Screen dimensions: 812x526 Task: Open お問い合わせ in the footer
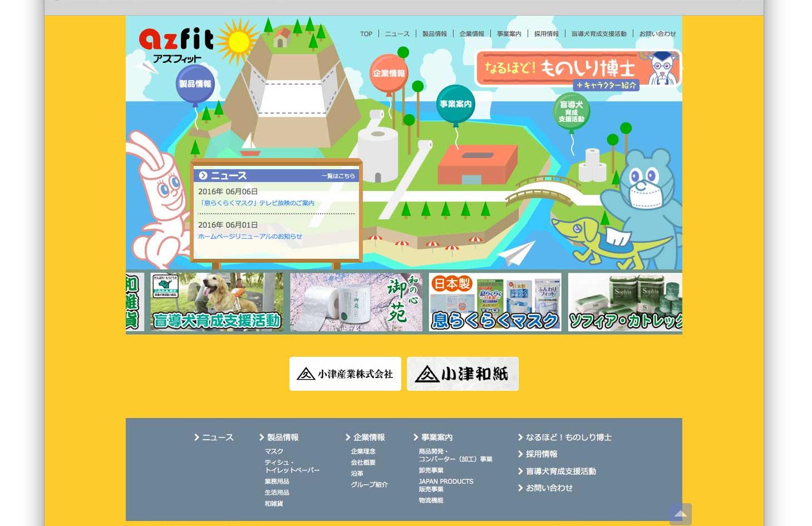click(x=545, y=488)
